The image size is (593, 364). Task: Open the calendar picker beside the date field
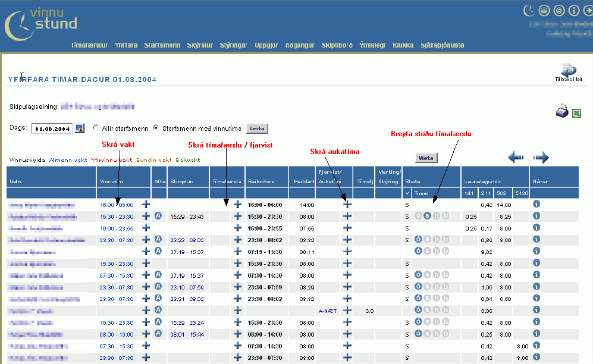[x=80, y=128]
